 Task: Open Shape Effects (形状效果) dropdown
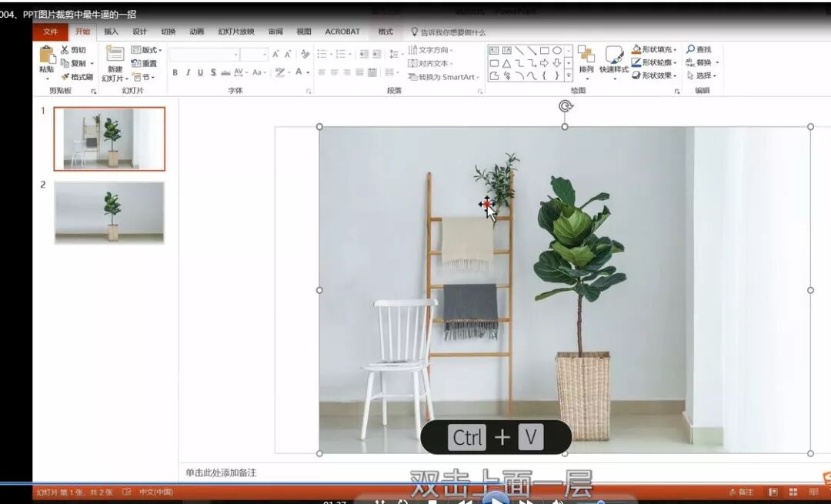pyautogui.click(x=655, y=75)
